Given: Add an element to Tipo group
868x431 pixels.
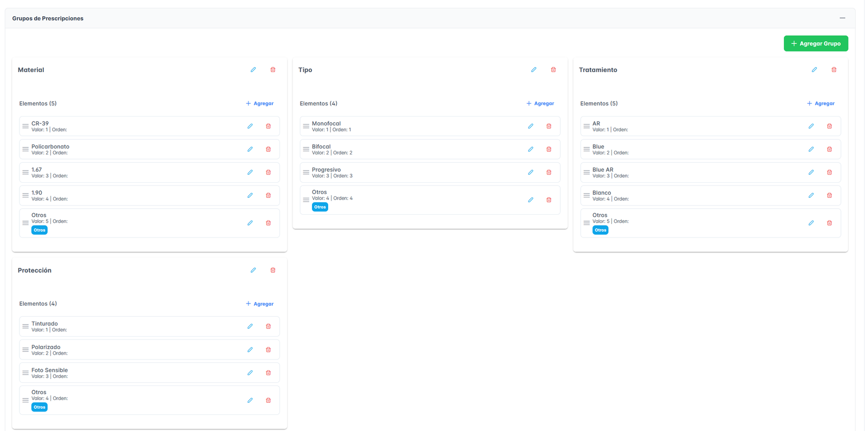Looking at the screenshot, I should pos(540,104).
